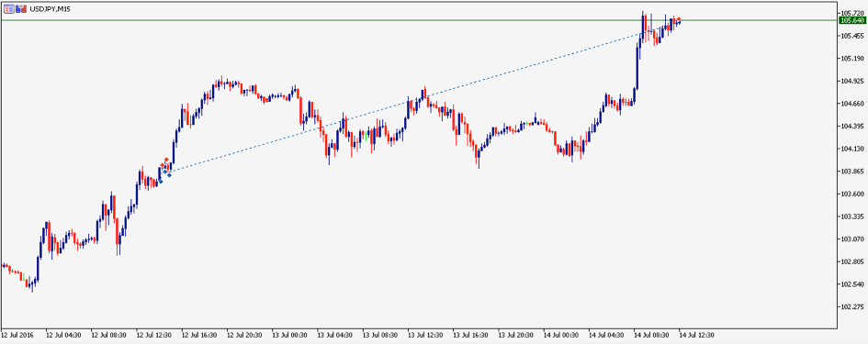This screenshot has height=344, width=868.
Task: Click the 12 Jul 20:30 time label
Action: point(245,335)
